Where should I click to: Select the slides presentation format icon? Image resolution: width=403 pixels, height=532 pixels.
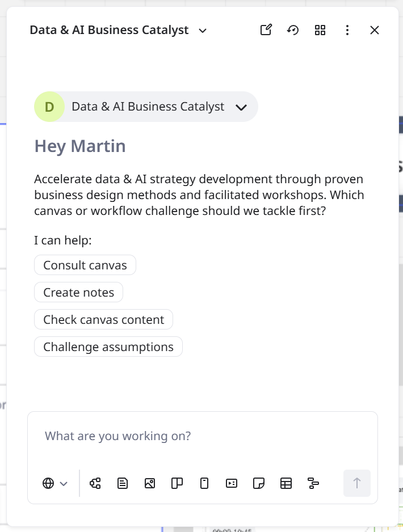[x=232, y=483]
